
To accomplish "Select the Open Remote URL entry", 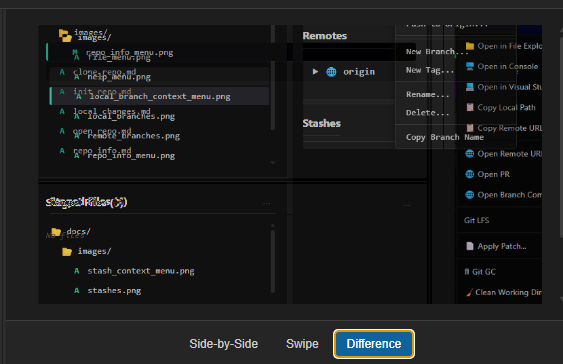I will (x=510, y=154).
